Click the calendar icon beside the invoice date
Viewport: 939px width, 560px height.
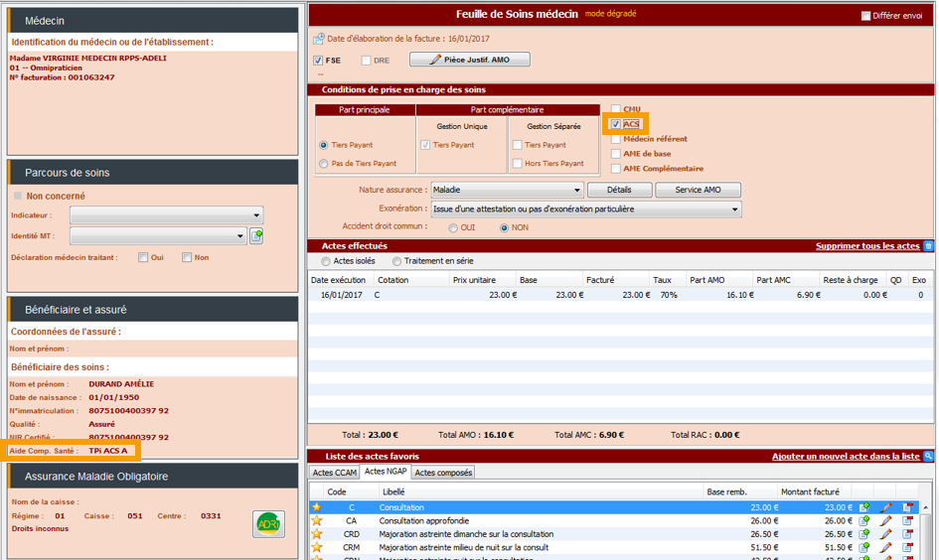pyautogui.click(x=318, y=39)
